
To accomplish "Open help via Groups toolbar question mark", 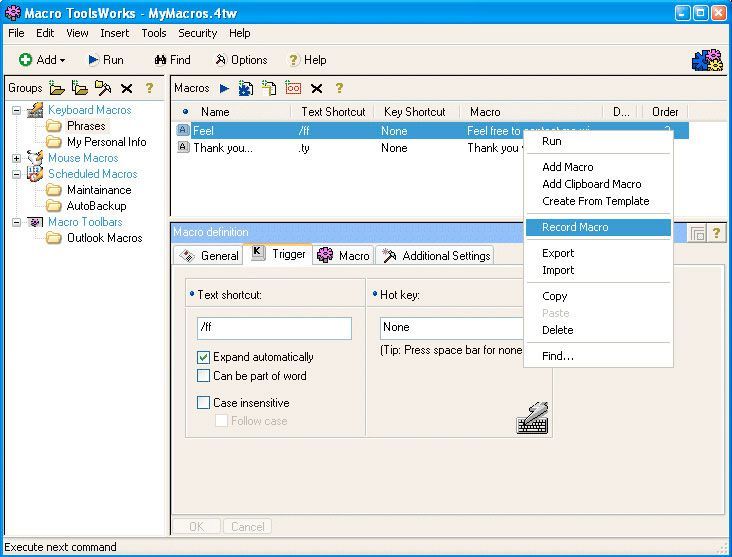I will 149,88.
